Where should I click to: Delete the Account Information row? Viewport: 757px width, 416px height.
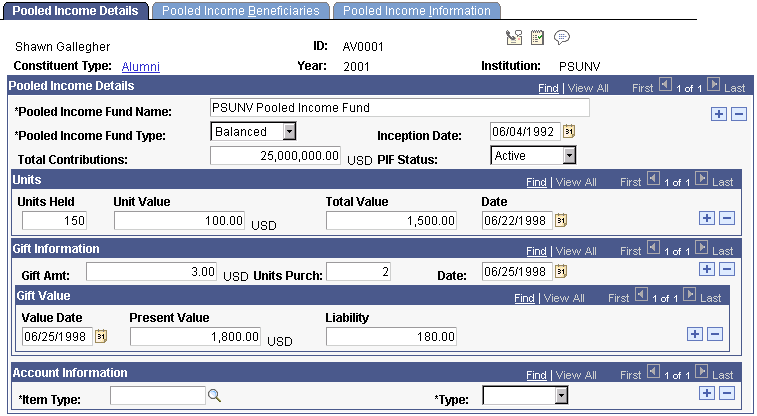point(727,393)
